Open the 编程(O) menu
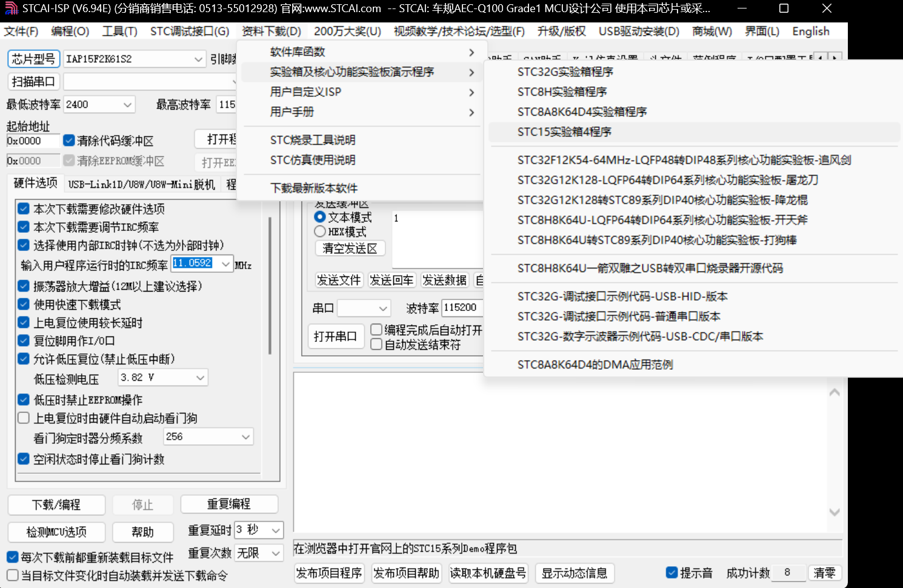903x588 pixels. 70,32
